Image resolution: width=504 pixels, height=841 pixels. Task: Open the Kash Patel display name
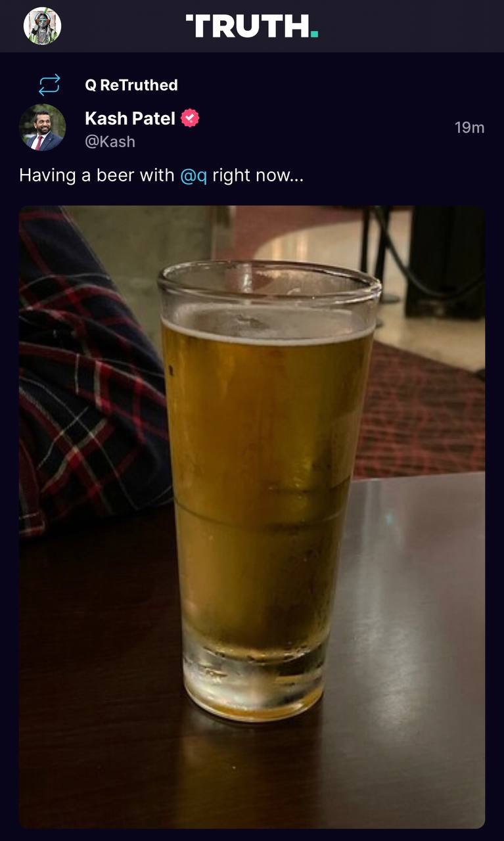click(130, 118)
